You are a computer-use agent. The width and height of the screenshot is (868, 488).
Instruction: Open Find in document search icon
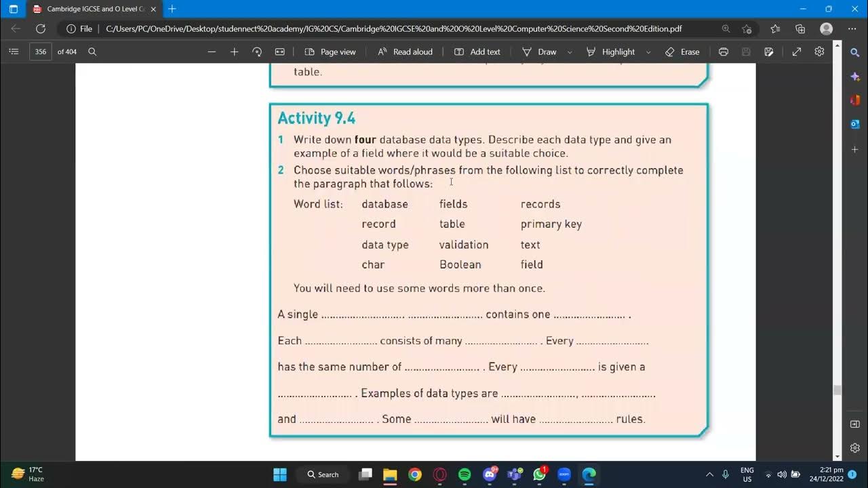click(x=92, y=52)
